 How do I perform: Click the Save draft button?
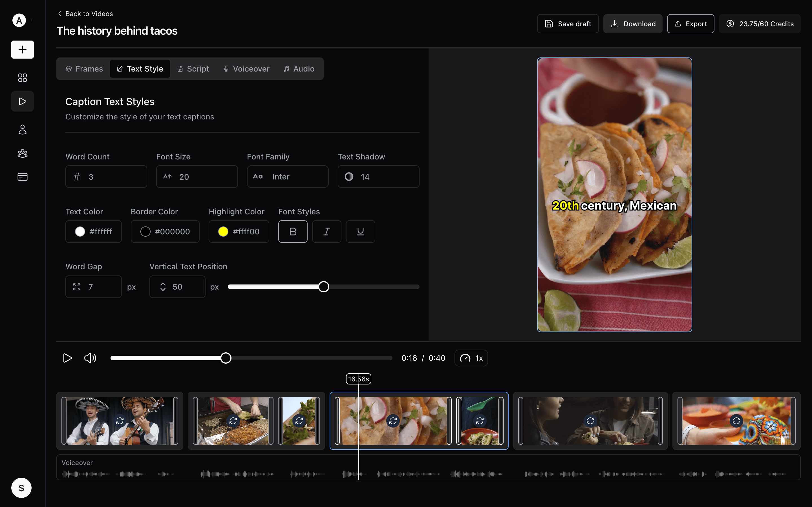point(568,24)
